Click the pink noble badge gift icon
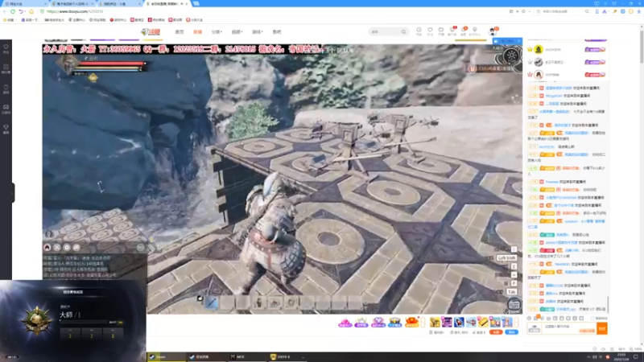The width and height of the screenshot is (644, 362). click(x=345, y=323)
